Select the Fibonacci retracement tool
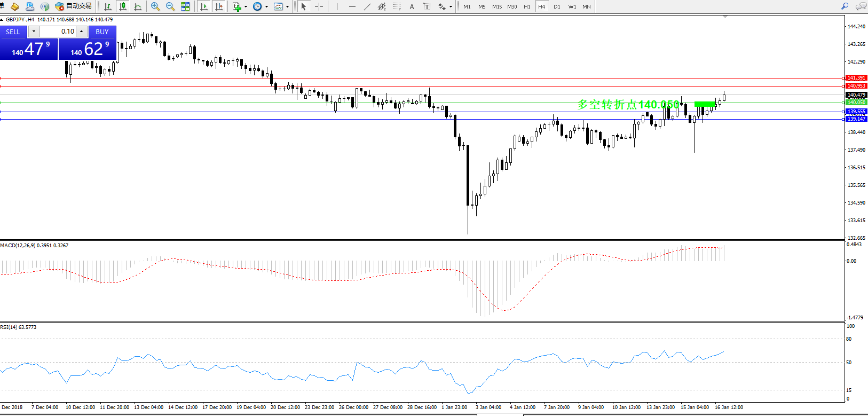Screen dimensions: 868x416 tap(397, 6)
